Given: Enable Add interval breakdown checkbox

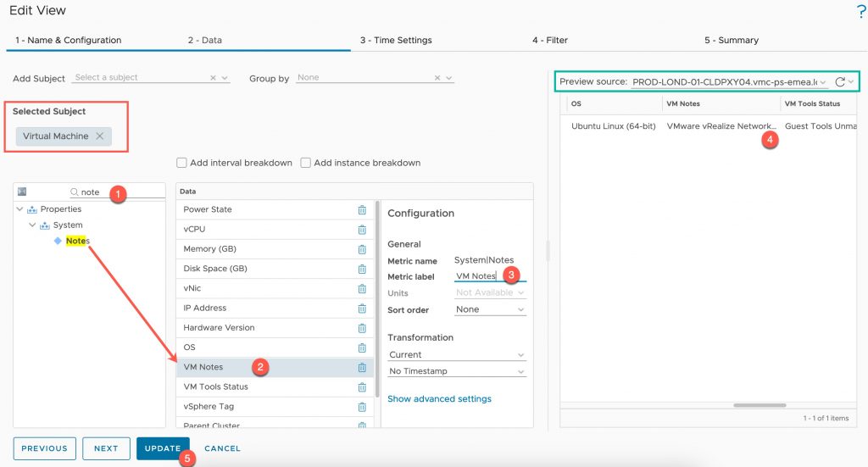Looking at the screenshot, I should pos(181,163).
